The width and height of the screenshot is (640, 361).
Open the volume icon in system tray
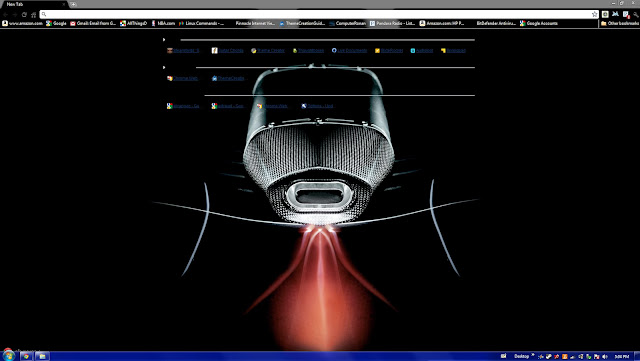click(x=605, y=357)
